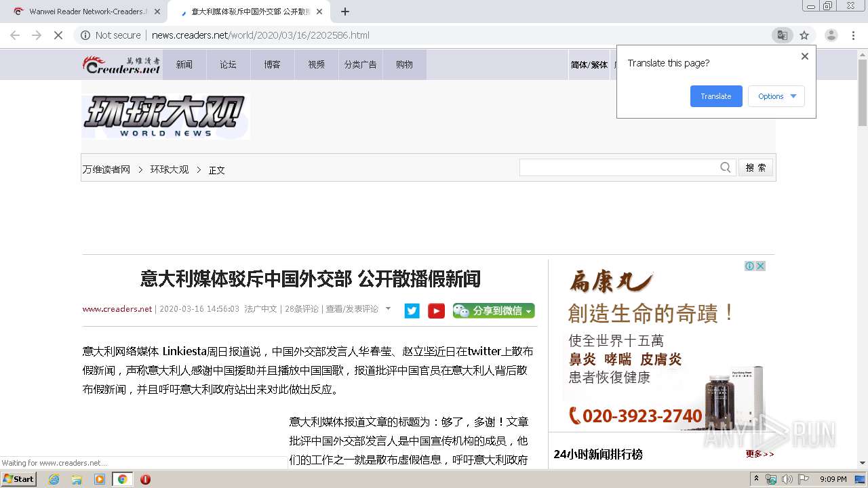Show hidden tray icons arrow
Image resolution: width=868 pixels, height=488 pixels.
(x=757, y=479)
